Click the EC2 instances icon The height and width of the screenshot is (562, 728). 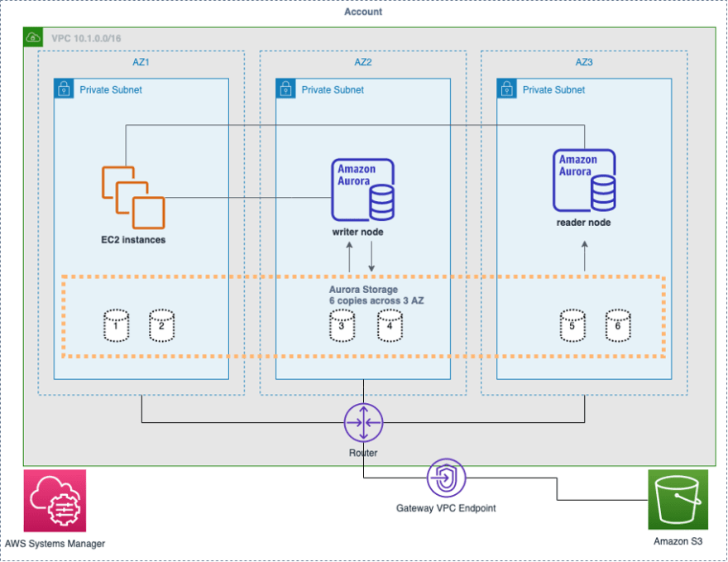tap(133, 197)
